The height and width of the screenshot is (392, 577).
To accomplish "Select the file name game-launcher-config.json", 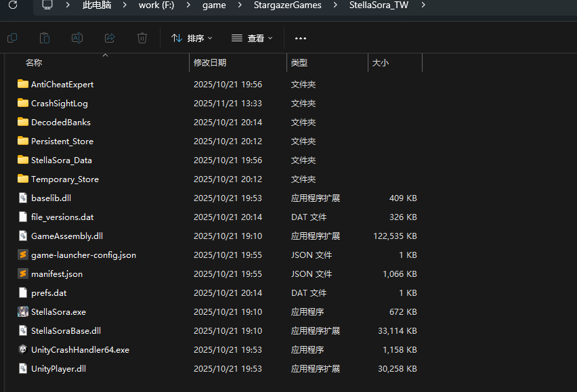I will [83, 255].
